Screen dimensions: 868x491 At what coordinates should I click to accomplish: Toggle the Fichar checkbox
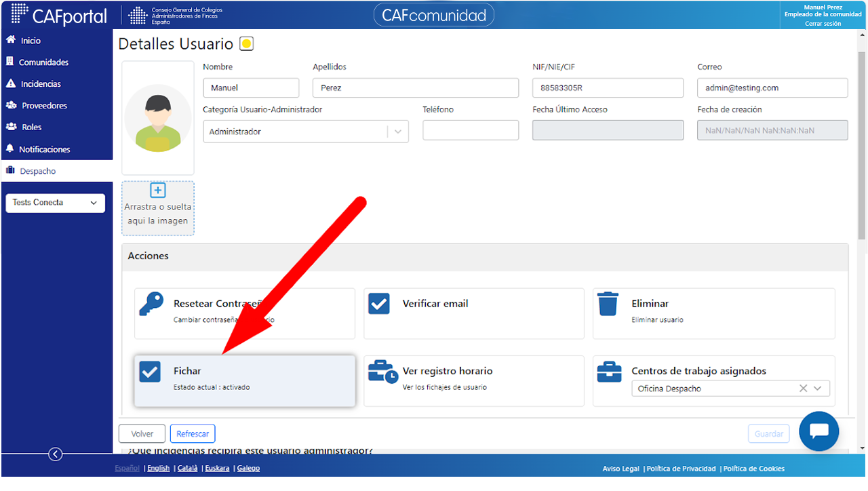tap(150, 372)
